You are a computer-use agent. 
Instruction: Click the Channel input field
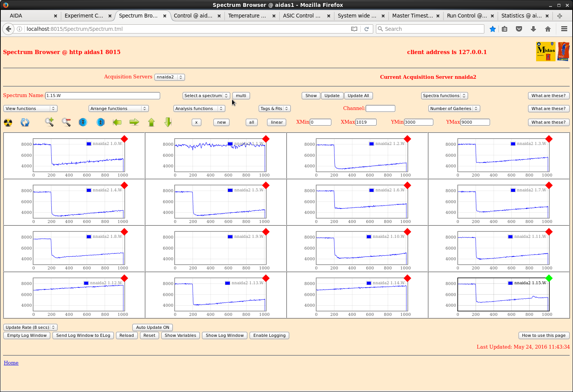tap(380, 108)
